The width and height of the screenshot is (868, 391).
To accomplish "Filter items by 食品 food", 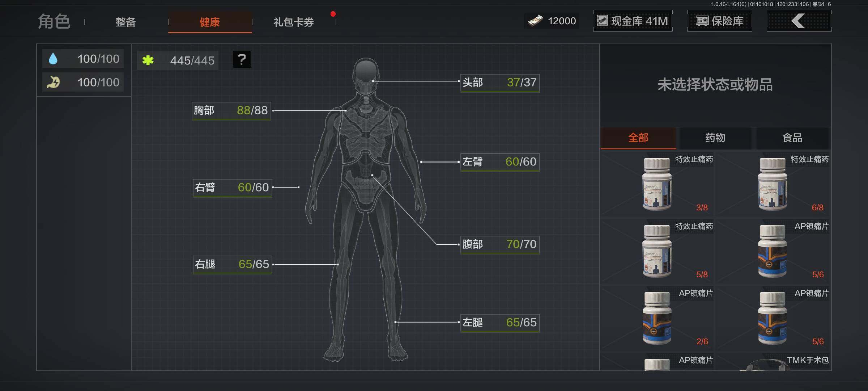I will tap(792, 138).
